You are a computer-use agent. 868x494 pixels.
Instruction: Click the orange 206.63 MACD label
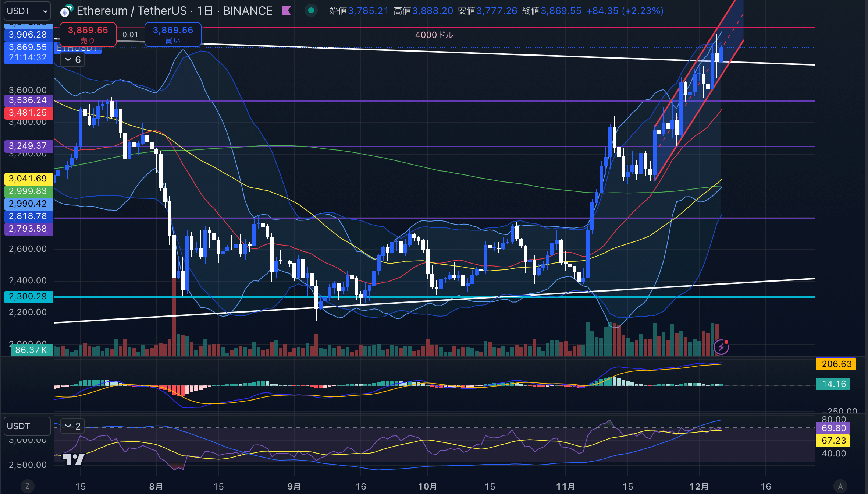(836, 364)
